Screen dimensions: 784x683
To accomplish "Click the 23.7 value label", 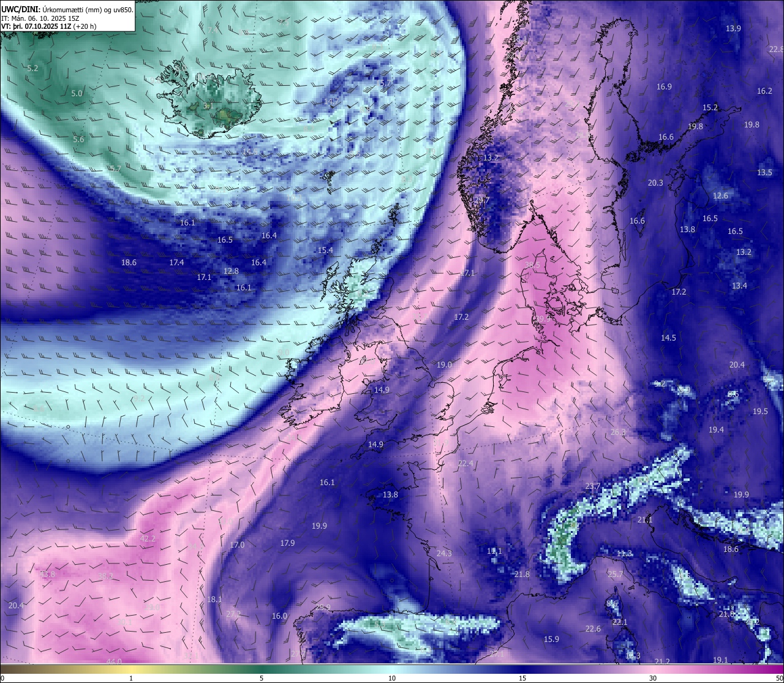I will tap(593, 486).
